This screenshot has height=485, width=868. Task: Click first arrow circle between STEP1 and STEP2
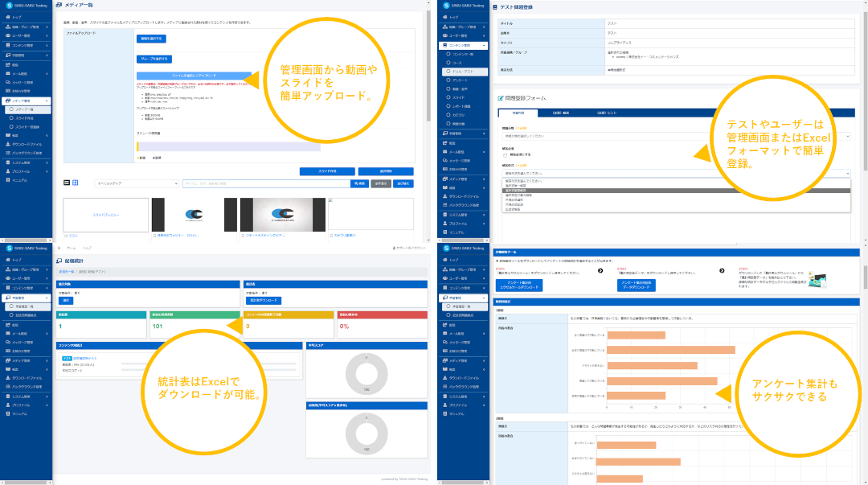600,270
